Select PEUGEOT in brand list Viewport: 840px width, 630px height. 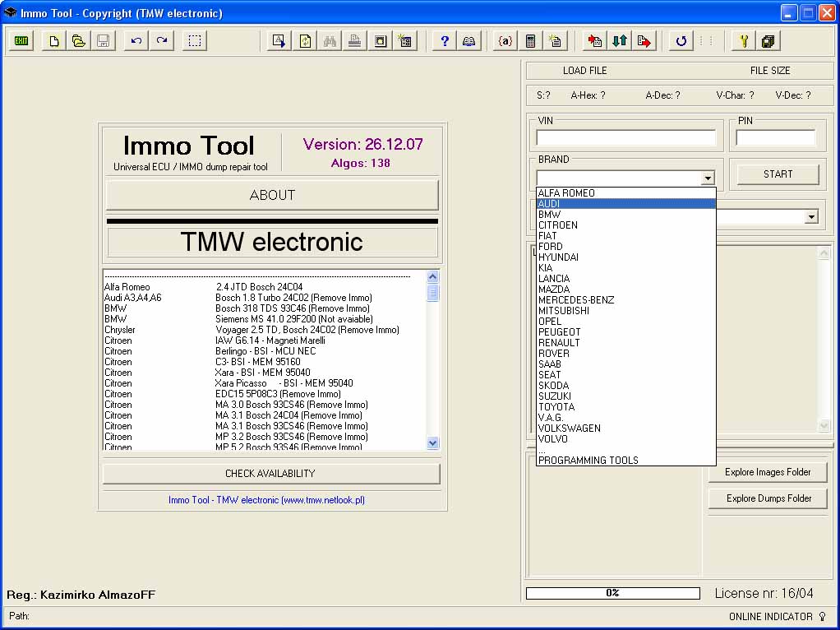tap(625, 332)
